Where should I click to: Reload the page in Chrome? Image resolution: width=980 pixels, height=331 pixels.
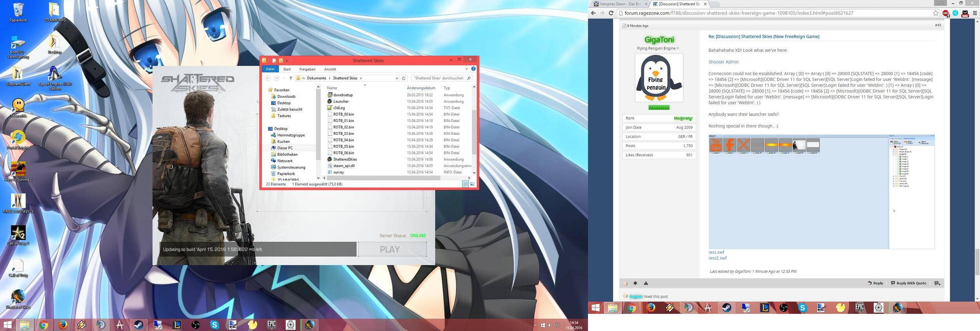pos(611,13)
